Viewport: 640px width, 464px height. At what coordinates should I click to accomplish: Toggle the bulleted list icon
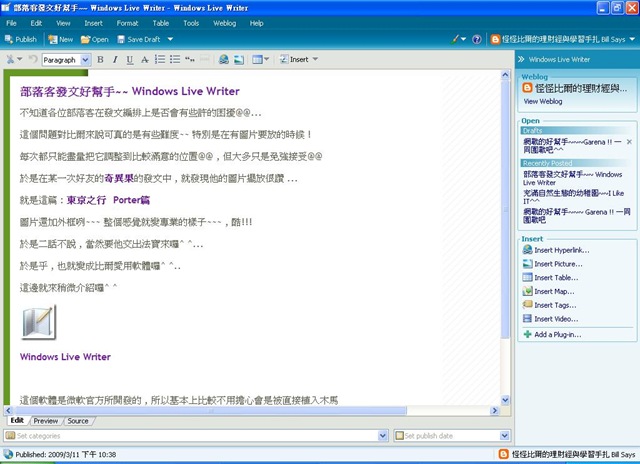point(175,60)
